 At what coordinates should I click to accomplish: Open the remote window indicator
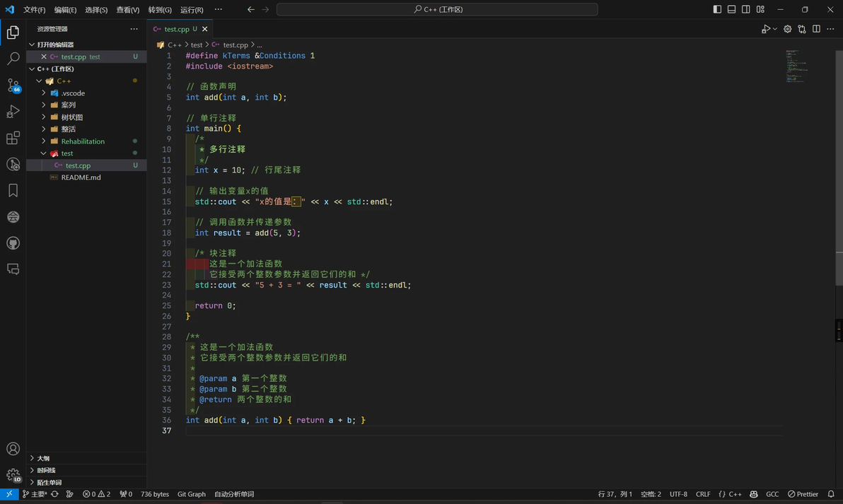pos(9,494)
